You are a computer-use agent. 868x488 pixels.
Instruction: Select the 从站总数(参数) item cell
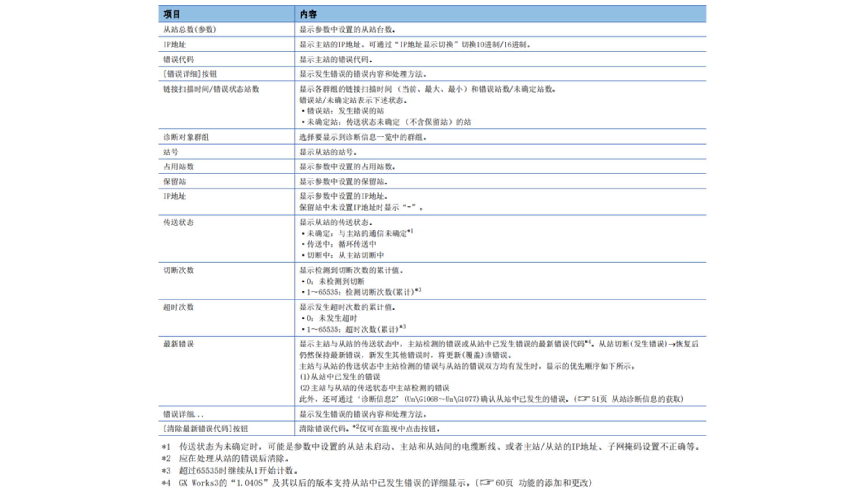[x=189, y=30]
